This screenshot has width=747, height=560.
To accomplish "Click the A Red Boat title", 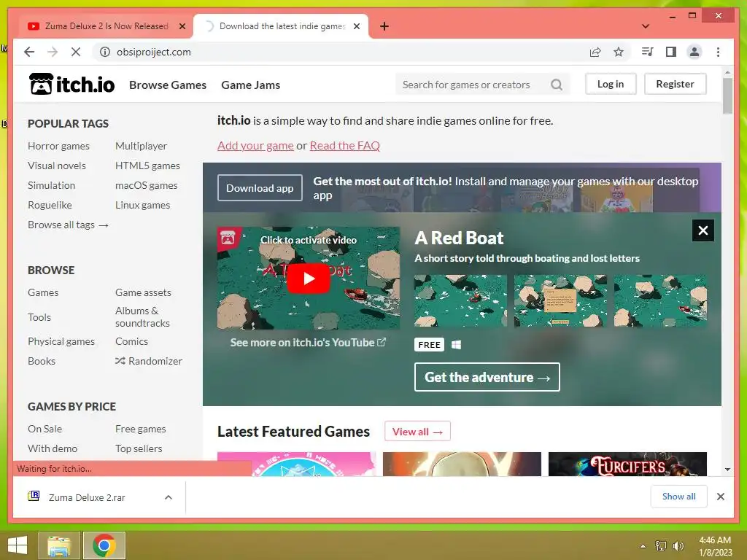I will click(x=459, y=238).
